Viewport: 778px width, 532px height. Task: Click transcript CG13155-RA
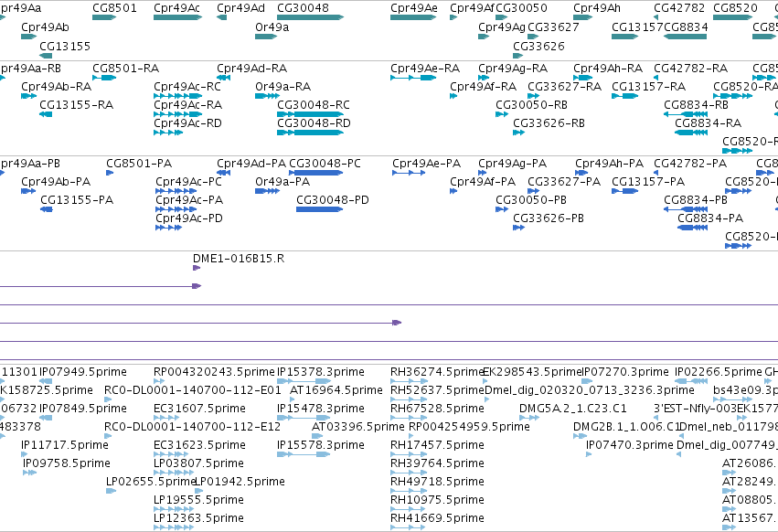(77, 105)
